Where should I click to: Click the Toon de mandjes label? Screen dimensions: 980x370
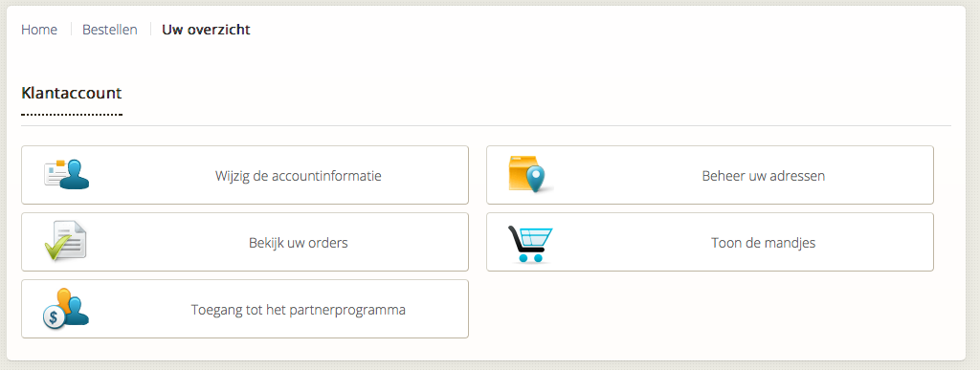763,243
